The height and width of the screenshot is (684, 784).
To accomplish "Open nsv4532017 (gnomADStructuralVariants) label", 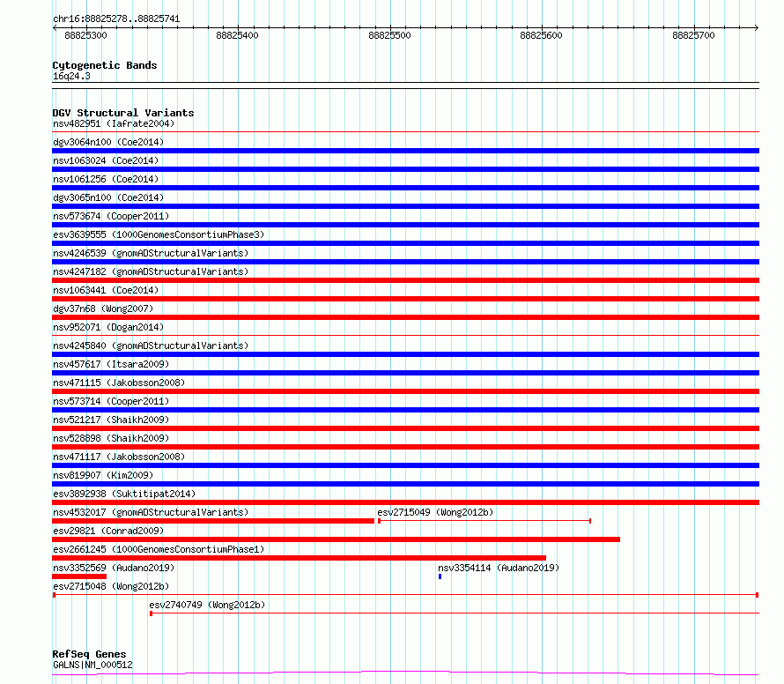I will tap(151, 512).
